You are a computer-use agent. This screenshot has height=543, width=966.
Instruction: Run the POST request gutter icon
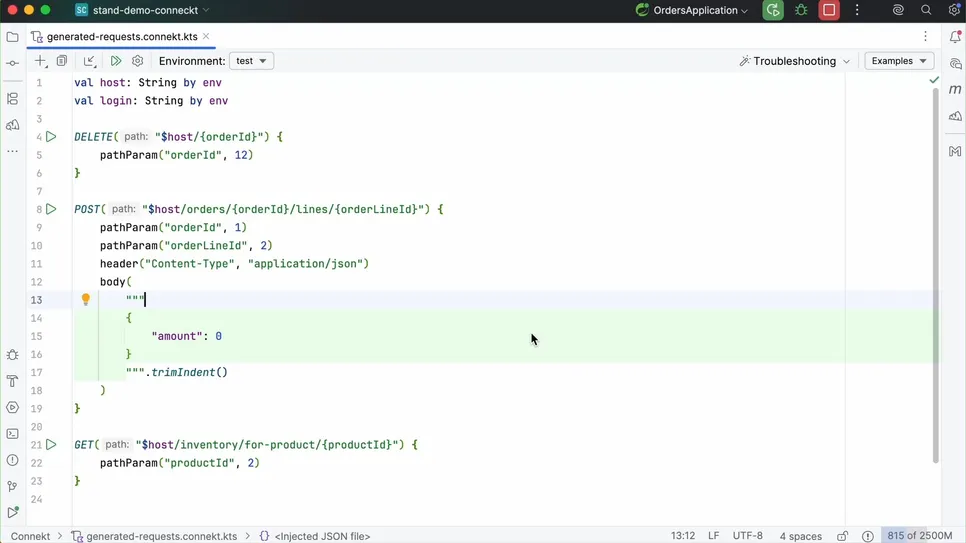(51, 210)
